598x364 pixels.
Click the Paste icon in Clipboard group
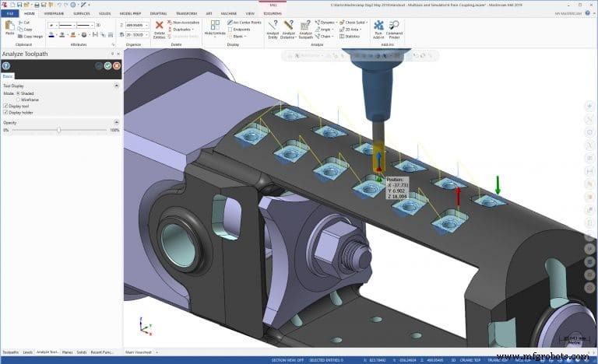(x=9, y=26)
